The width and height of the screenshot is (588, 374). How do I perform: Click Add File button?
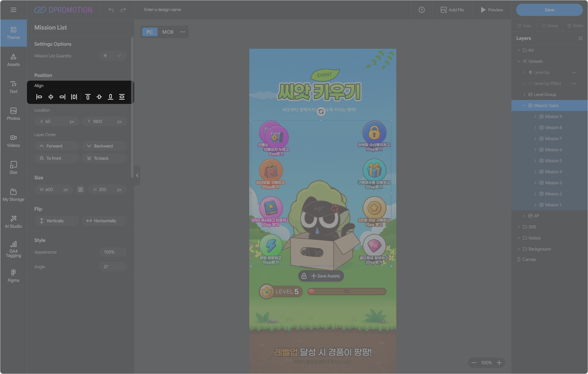pyautogui.click(x=452, y=10)
